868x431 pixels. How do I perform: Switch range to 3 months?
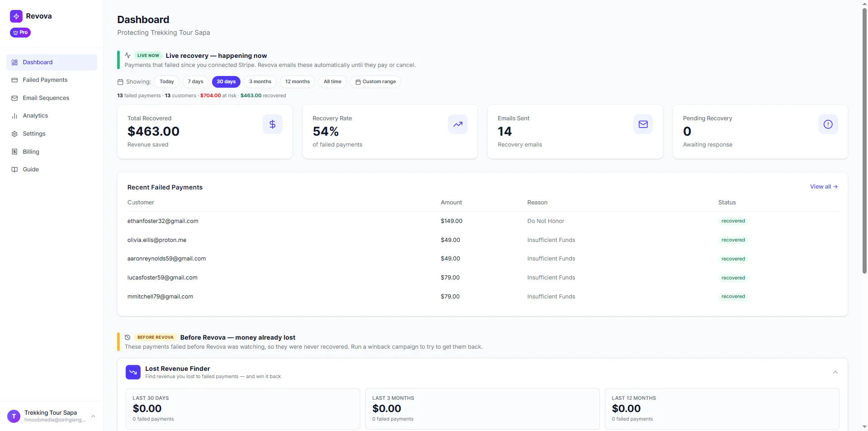[x=260, y=82]
